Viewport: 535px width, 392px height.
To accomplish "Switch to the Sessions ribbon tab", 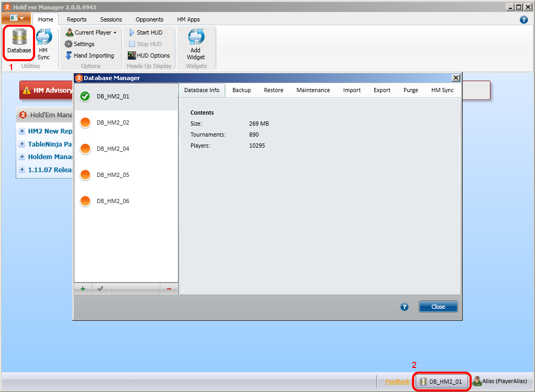I will coord(111,19).
